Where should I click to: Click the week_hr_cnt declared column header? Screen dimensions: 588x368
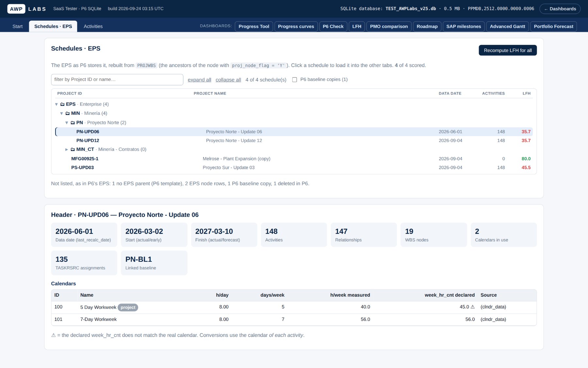click(449, 295)
